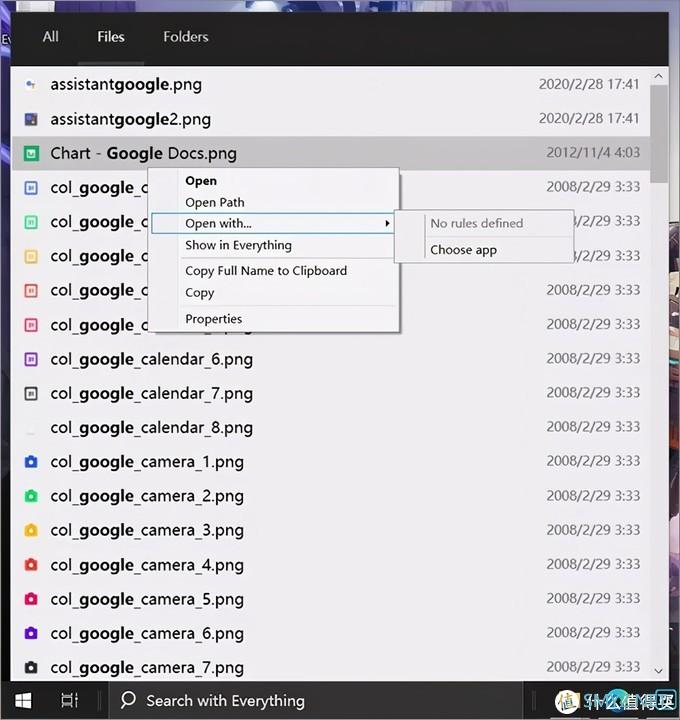
Task: Select col_google_camera_7.png file name
Action: (x=147, y=668)
